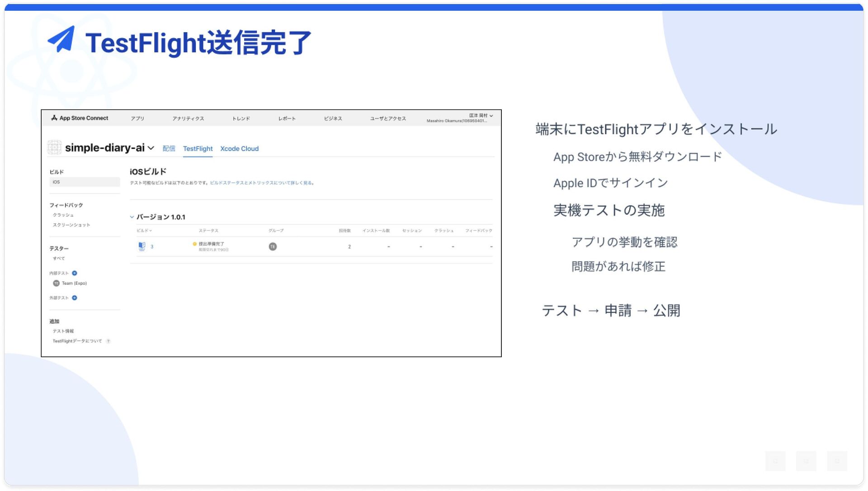Add an external test group (外部テスト plus)

click(75, 298)
